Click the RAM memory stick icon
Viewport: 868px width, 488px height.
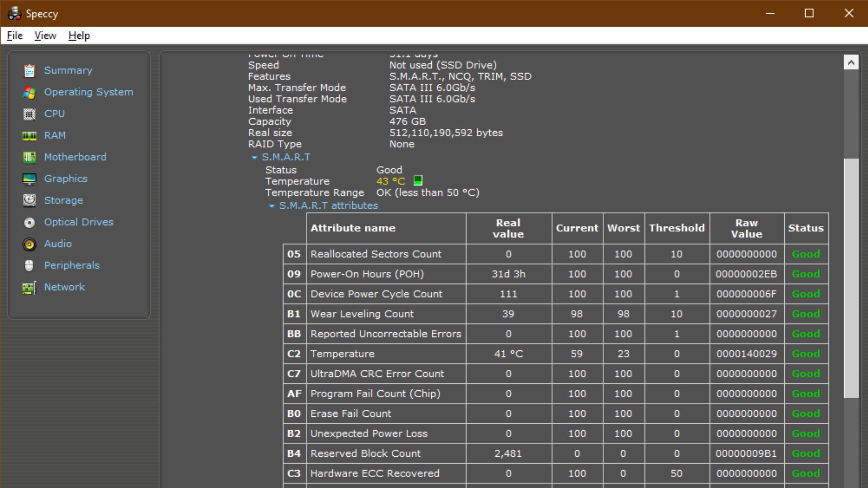pyautogui.click(x=29, y=136)
